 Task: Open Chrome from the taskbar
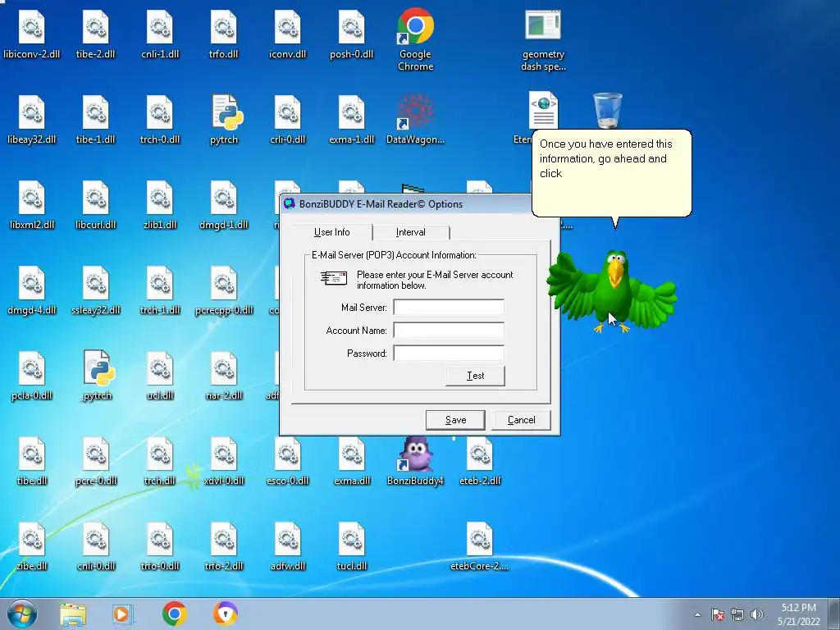(x=174, y=614)
